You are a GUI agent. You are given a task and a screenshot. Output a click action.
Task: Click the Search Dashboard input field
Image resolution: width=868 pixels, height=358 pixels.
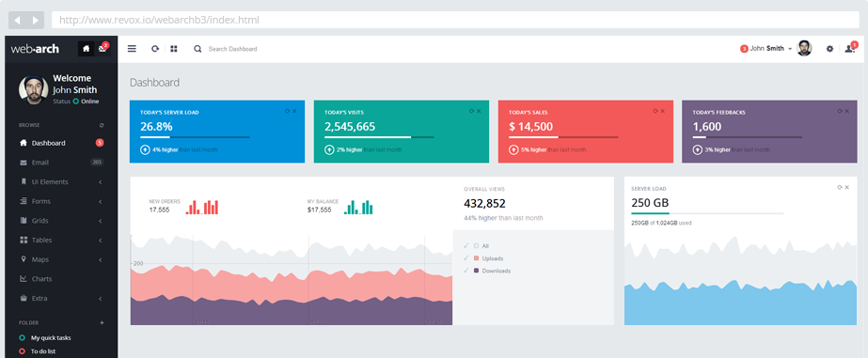(232, 49)
